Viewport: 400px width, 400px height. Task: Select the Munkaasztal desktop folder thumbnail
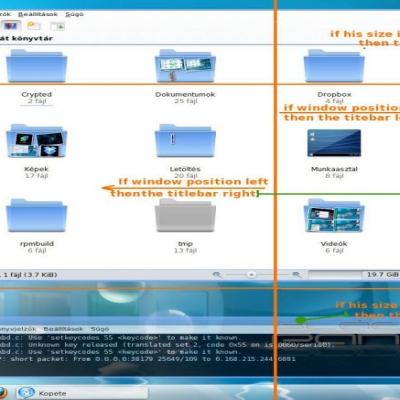point(334,143)
